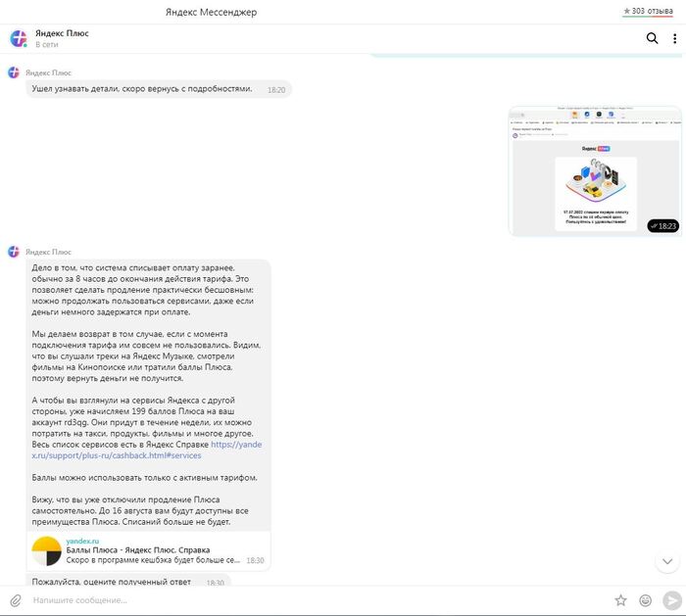The width and height of the screenshot is (686, 616).
Task: Jump to latest with the down chevron
Action: click(667, 561)
